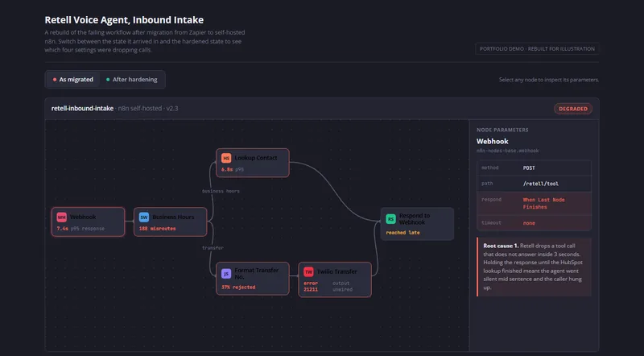The width and height of the screenshot is (644, 356).
Task: Click the n8n self-hosted v2.3 label
Action: 148,108
